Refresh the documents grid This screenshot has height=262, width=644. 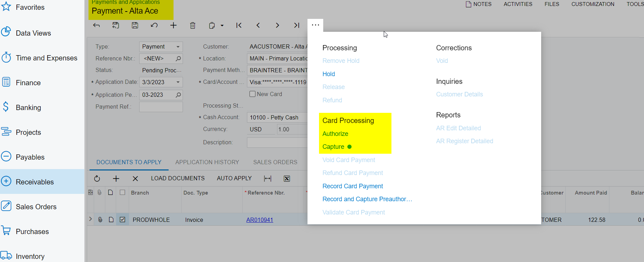pos(97,179)
